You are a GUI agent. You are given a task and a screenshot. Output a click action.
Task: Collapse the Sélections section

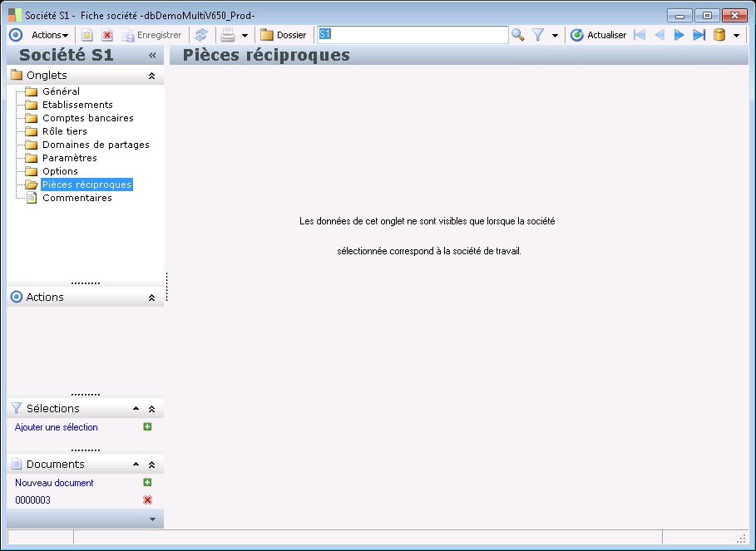tap(151, 409)
